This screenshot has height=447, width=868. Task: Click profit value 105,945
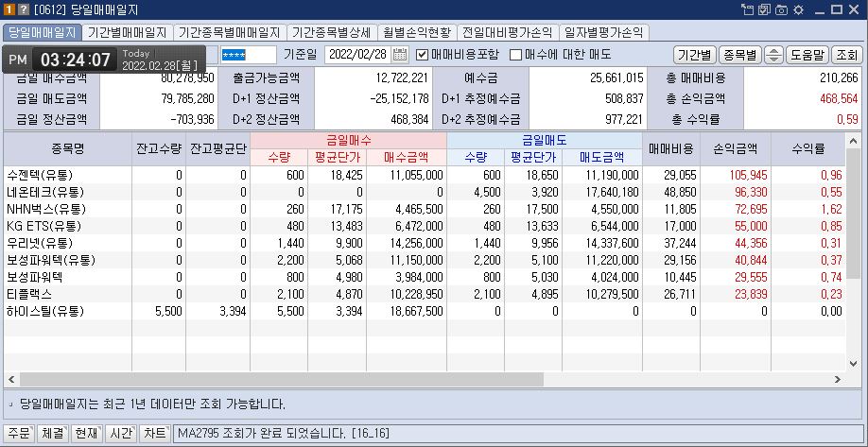[749, 176]
